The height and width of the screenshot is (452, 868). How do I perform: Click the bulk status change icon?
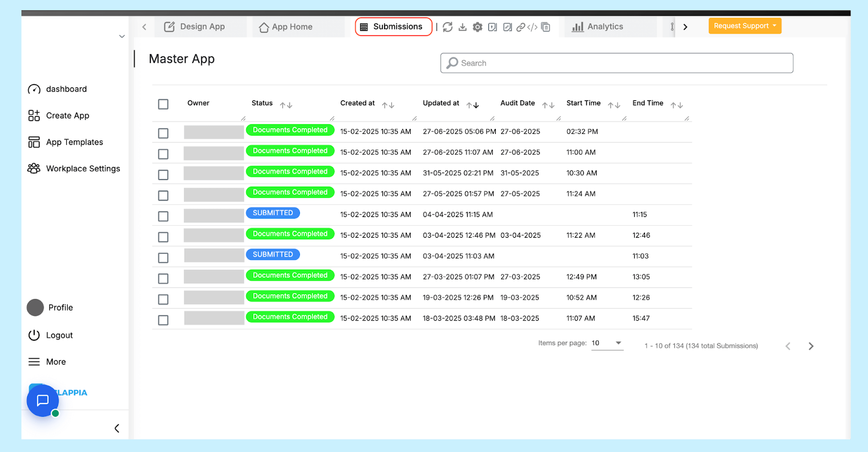pyautogui.click(x=493, y=27)
